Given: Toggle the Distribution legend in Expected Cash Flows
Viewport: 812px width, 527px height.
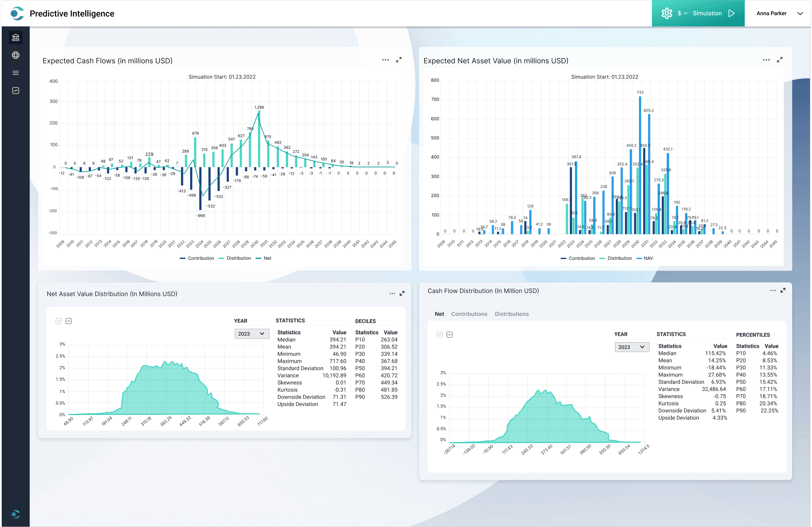Looking at the screenshot, I should point(234,258).
